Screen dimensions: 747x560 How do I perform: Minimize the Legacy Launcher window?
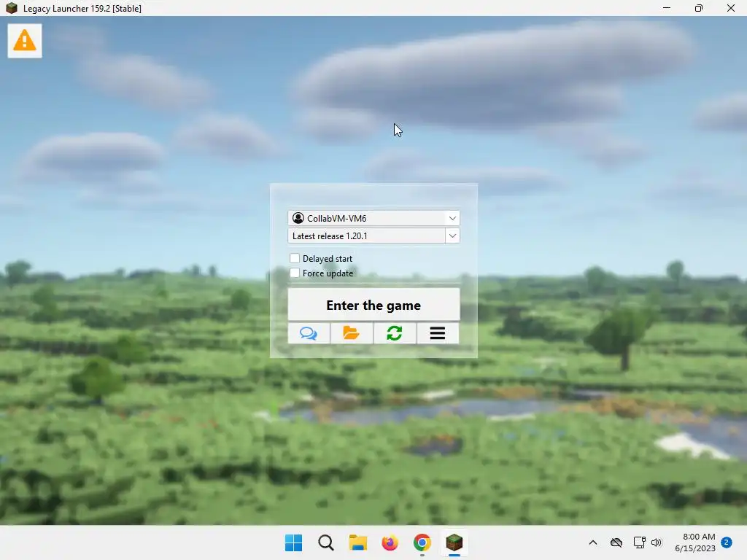point(667,8)
